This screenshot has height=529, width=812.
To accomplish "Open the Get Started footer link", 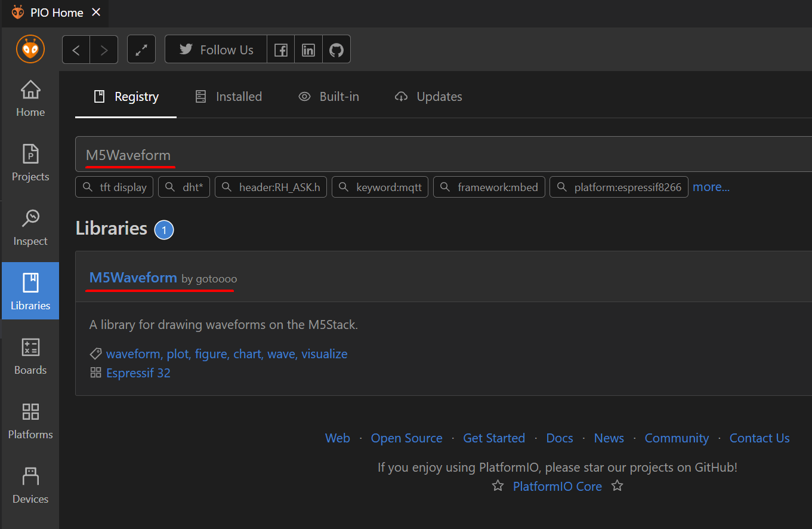I will pyautogui.click(x=494, y=438).
